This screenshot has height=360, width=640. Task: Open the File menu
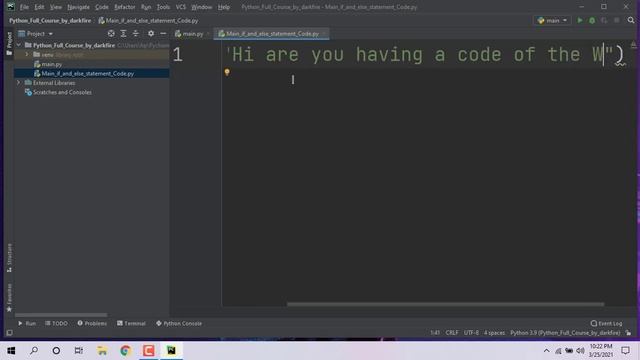24,7
